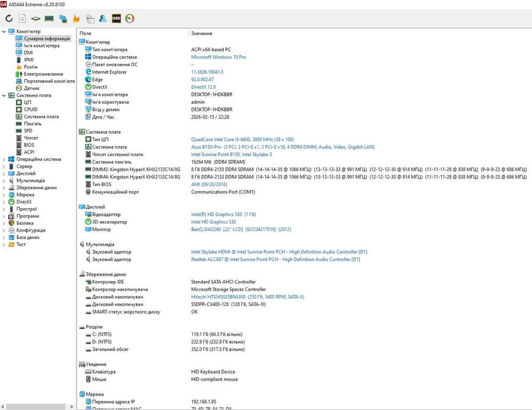Expand the Збереження даних tree node
Viewport: 532px width, 410px height.
[4, 187]
